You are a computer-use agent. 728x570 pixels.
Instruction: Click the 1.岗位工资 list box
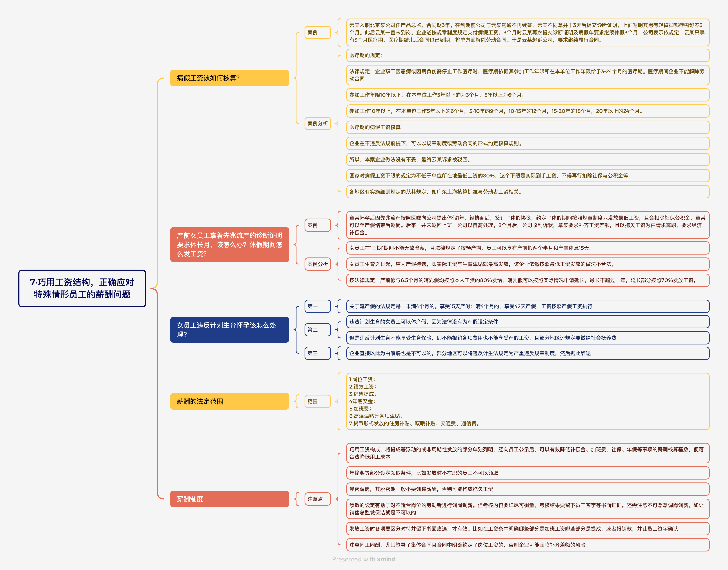click(528, 402)
